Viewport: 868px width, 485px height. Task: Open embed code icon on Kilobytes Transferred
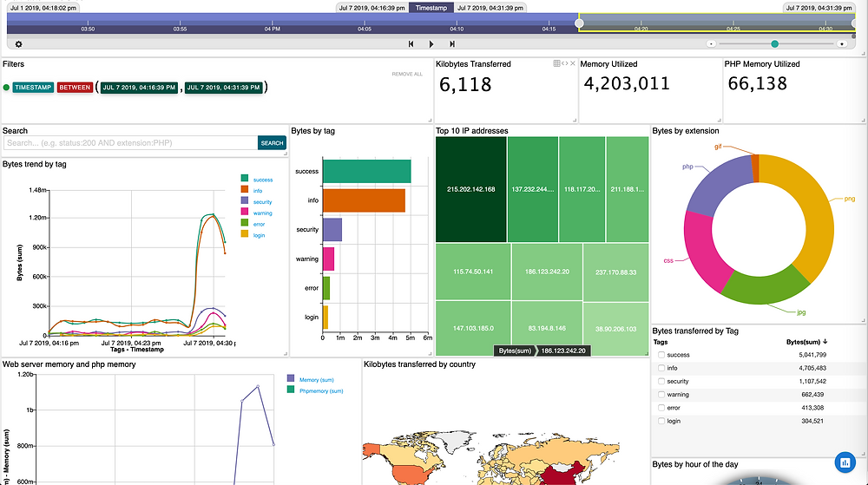[x=565, y=63]
